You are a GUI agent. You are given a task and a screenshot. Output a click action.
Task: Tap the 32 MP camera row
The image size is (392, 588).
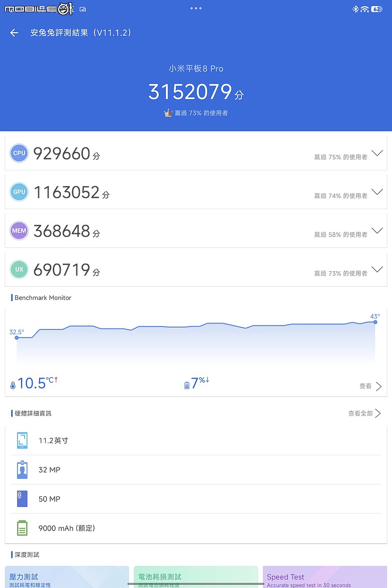(196, 469)
